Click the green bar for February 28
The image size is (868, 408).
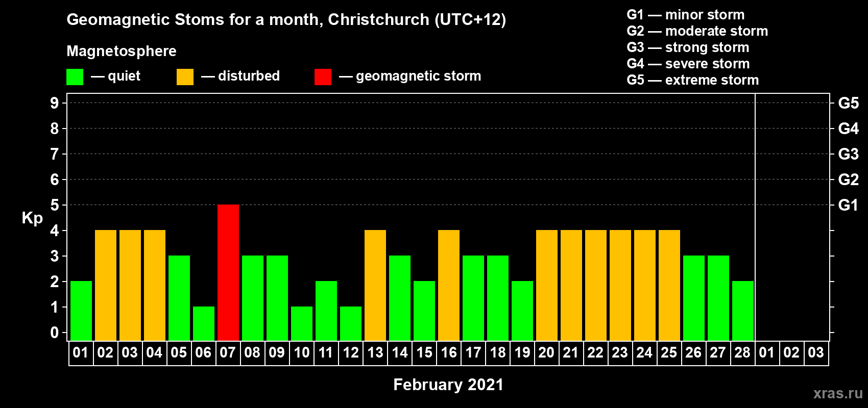(x=743, y=311)
